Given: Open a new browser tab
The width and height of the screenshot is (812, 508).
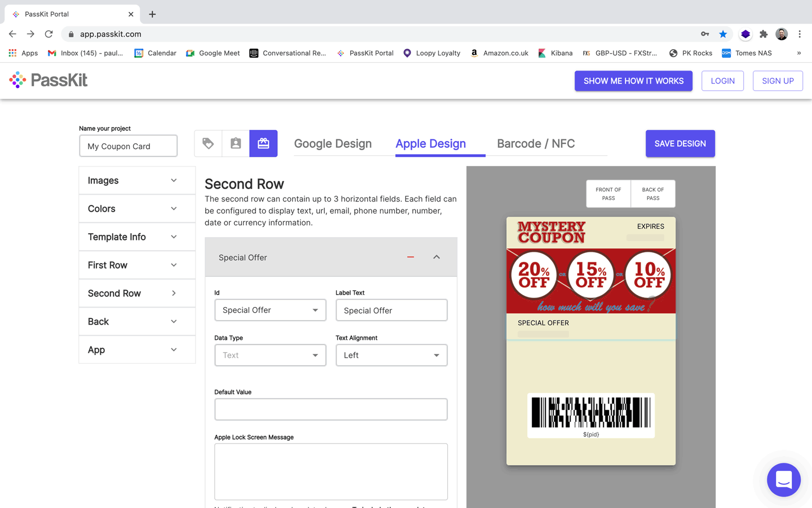Looking at the screenshot, I should (x=152, y=14).
